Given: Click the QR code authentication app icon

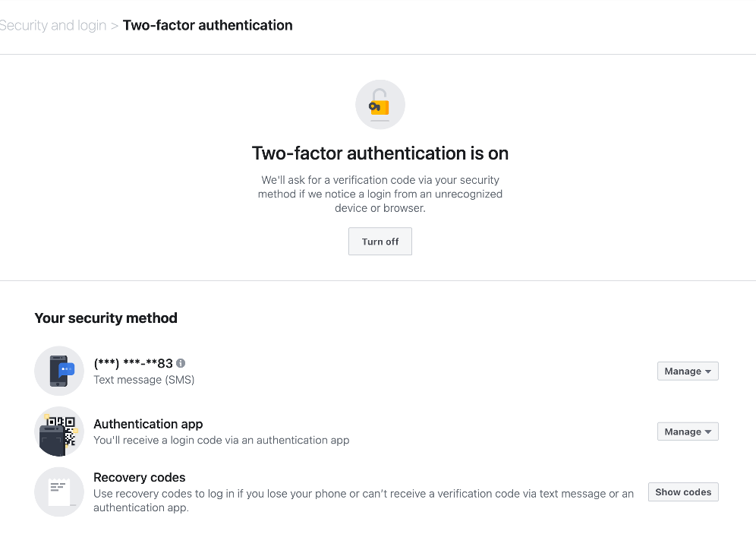Looking at the screenshot, I should pyautogui.click(x=59, y=431).
